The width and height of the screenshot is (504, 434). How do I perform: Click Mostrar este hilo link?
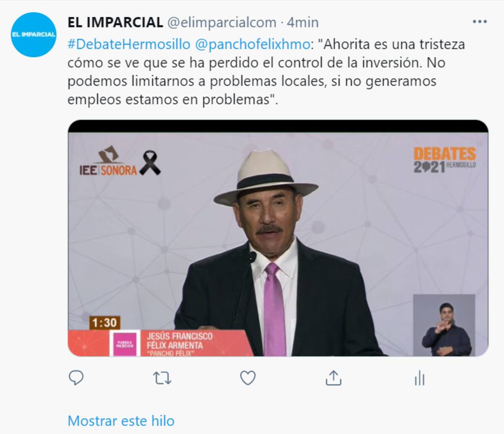(121, 421)
